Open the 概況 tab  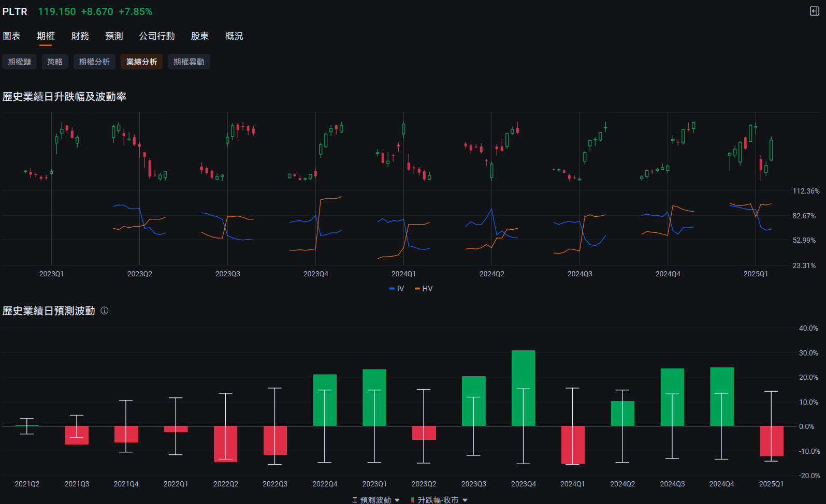[x=234, y=36]
